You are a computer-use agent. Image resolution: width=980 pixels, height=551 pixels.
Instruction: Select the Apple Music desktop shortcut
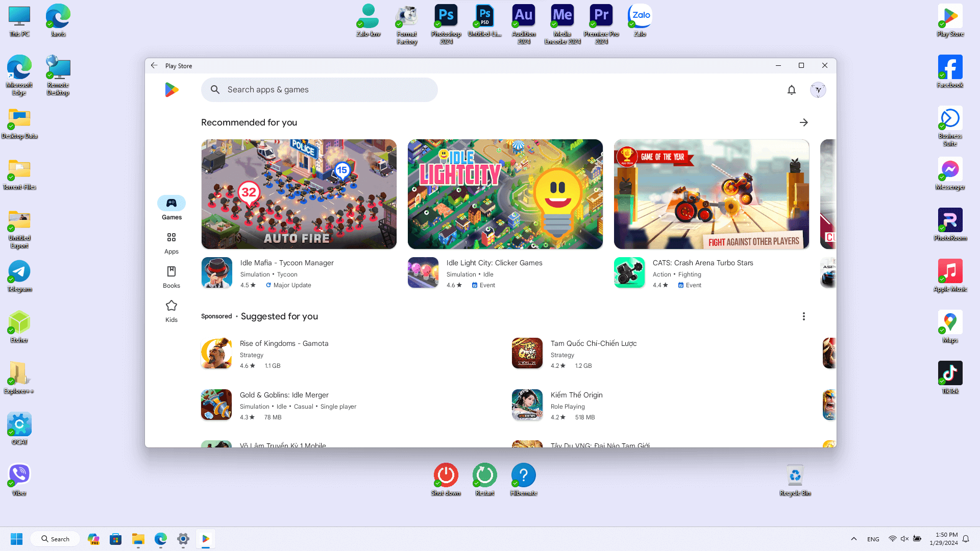950,276
